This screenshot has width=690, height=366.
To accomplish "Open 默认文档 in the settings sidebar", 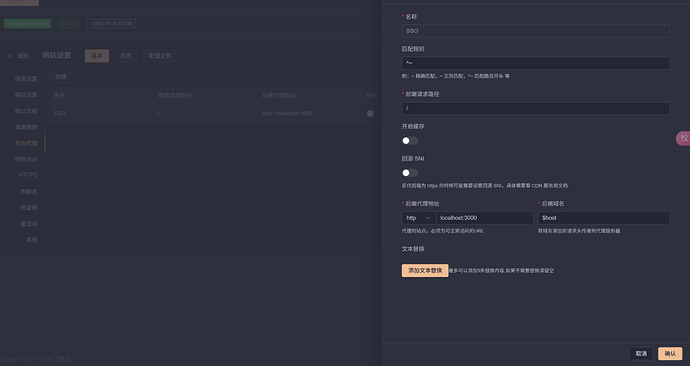I will [x=26, y=111].
